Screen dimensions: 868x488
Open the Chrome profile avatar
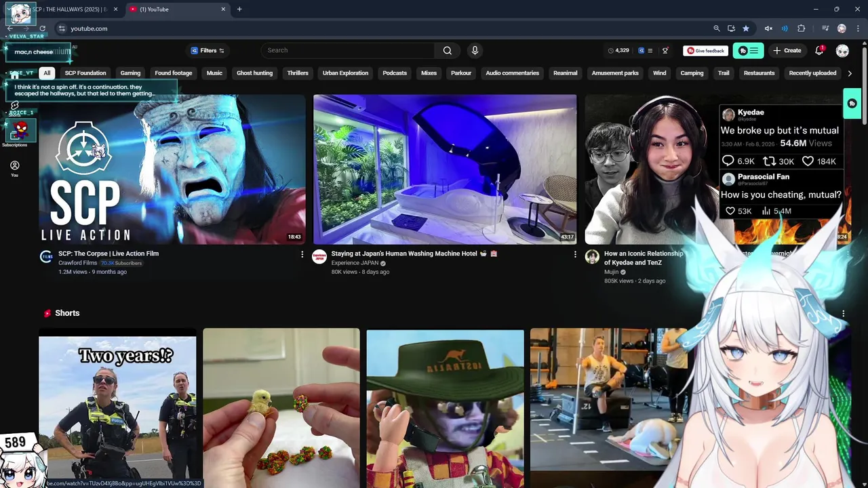[x=842, y=28]
